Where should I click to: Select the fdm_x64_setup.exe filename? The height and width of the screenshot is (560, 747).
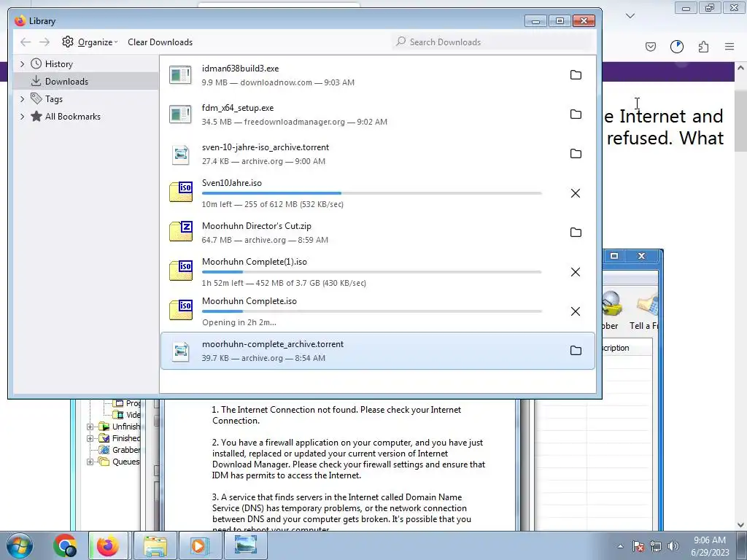pos(237,108)
